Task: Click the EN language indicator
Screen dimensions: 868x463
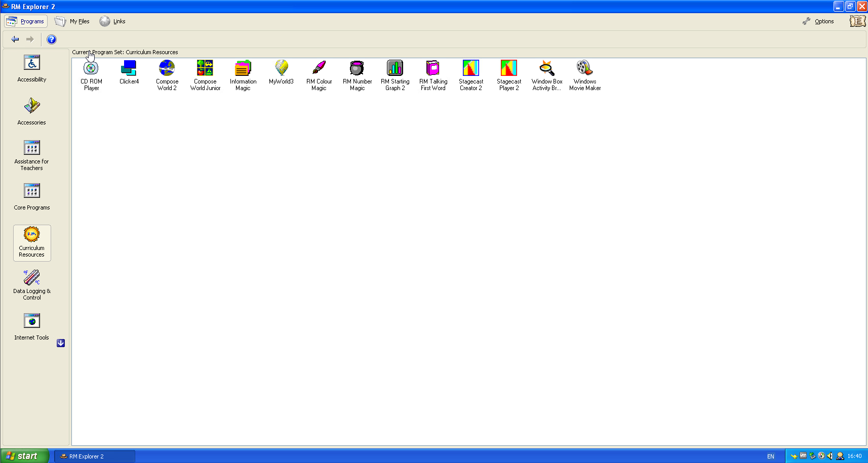Action: tap(771, 456)
